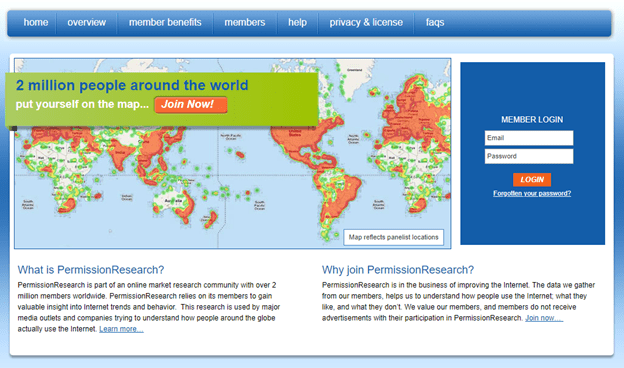
Task: Go to the overview page
Action: (86, 22)
